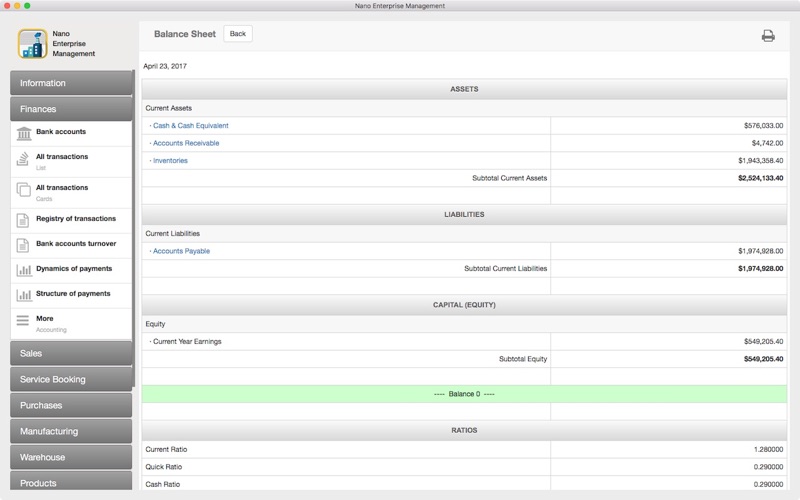The image size is (800, 500).
Task: Click the More Accounting hamburger icon
Action: pyautogui.click(x=23, y=320)
